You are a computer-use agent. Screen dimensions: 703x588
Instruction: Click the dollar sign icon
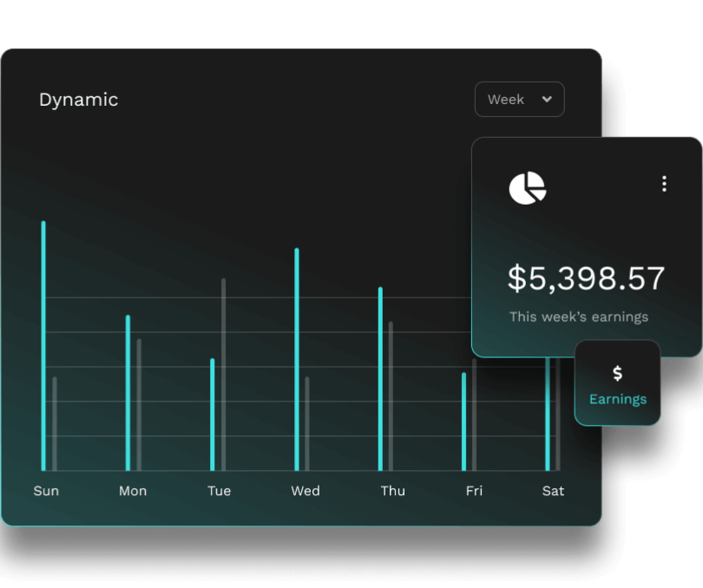coord(617,373)
